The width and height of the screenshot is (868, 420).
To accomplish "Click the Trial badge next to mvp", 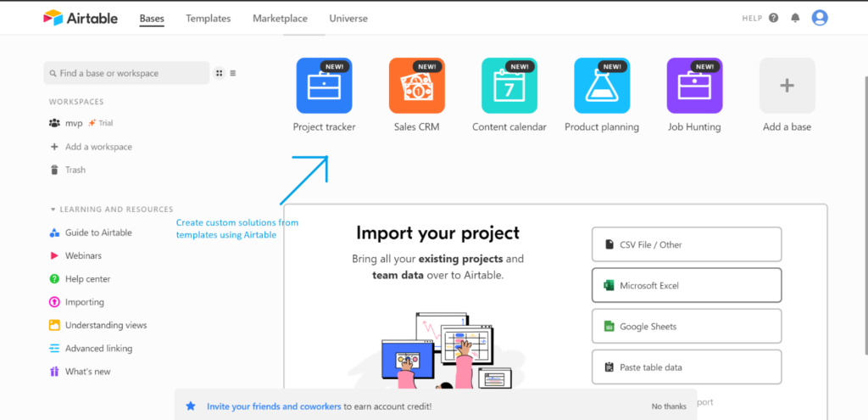I will pos(101,123).
